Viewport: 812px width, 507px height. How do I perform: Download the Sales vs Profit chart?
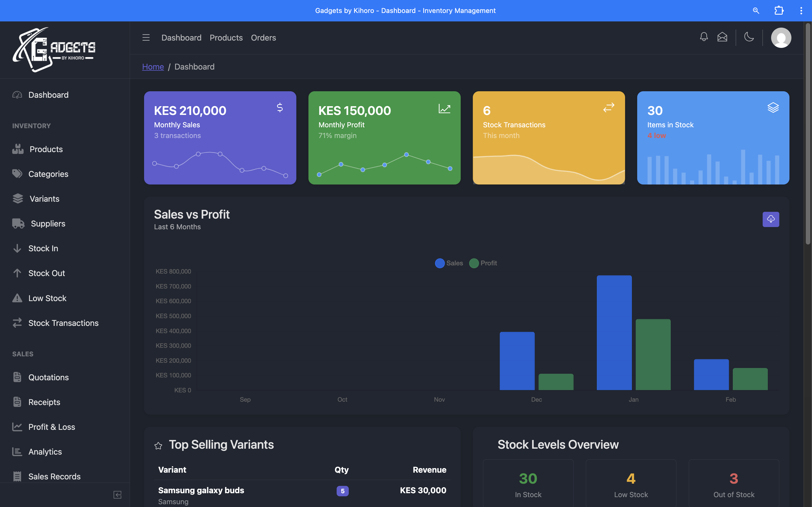tap(771, 219)
